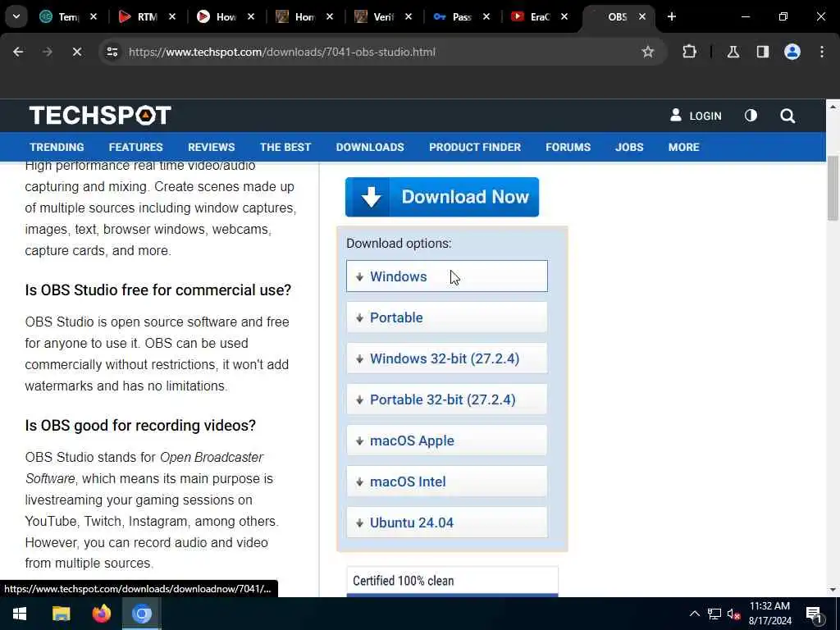Choose Portable 32-bit (27.2.4) download
Viewport: 840px width, 630px height.
(447, 399)
